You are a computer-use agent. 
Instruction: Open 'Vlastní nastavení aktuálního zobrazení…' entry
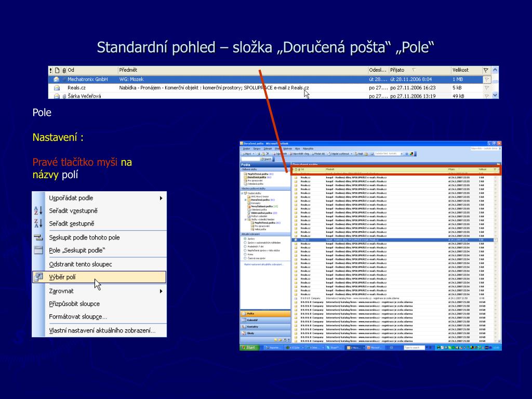click(99, 330)
